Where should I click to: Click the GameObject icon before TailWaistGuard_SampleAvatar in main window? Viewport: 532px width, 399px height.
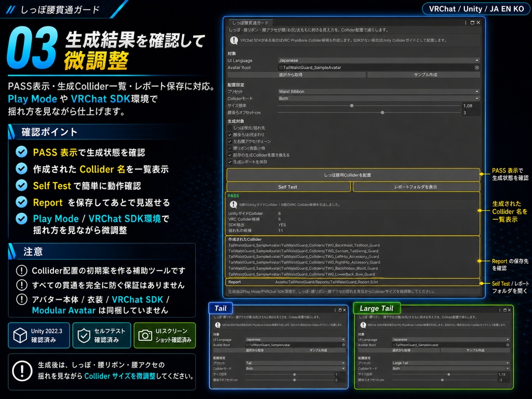[x=281, y=68]
